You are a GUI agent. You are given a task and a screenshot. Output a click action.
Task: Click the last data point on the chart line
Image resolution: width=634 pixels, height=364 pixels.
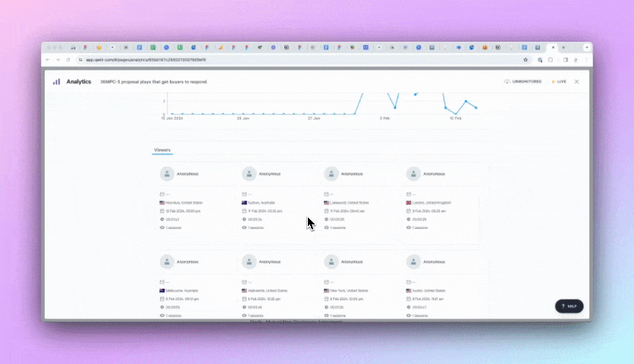point(476,108)
